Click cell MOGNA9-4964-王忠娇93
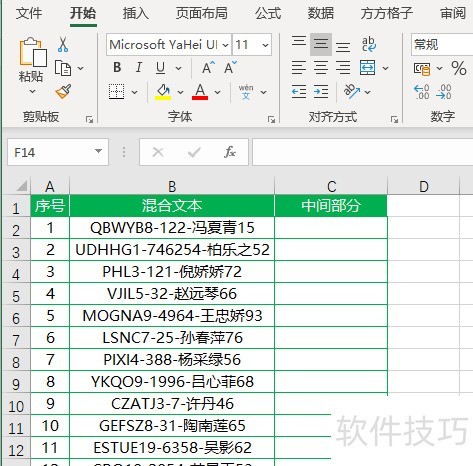This screenshot has height=466, width=473. point(172,316)
